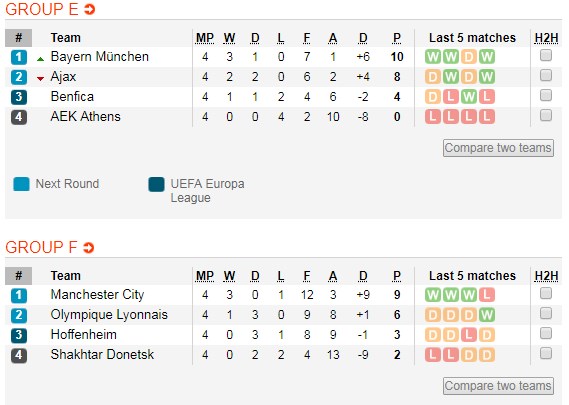
Task: Click the H2H header in Group F
Action: tap(546, 276)
